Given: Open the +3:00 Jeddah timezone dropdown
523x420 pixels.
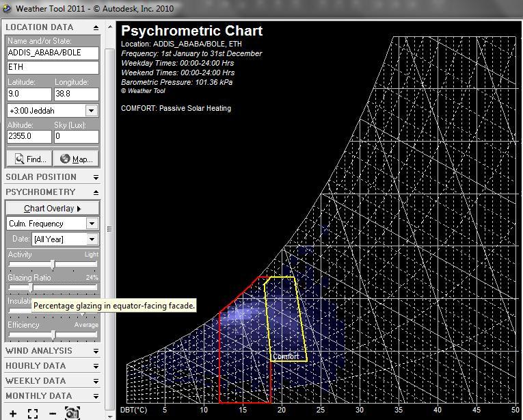Looking at the screenshot, I should (92, 111).
